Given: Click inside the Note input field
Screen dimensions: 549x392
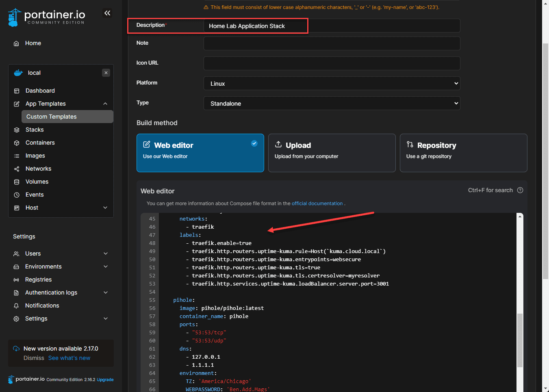Looking at the screenshot, I should pyautogui.click(x=332, y=43).
